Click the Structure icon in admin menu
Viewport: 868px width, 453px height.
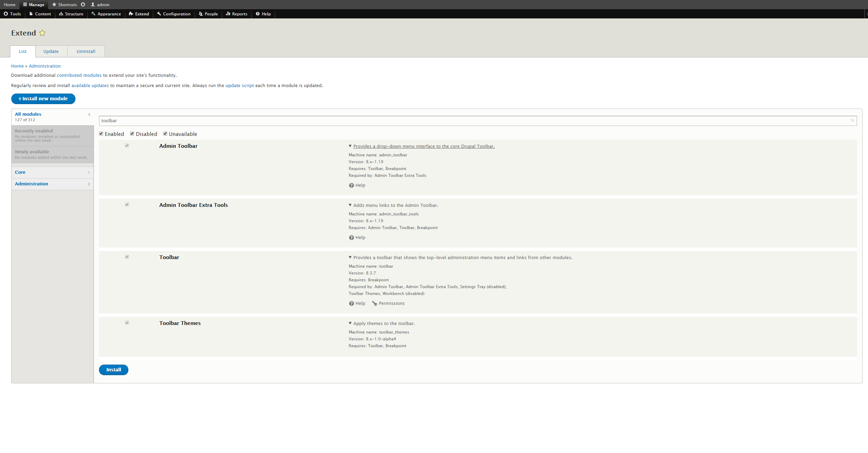61,14
